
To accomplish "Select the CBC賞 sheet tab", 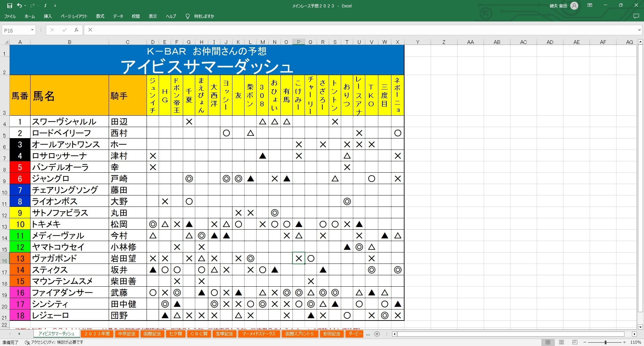I will click(x=199, y=334).
